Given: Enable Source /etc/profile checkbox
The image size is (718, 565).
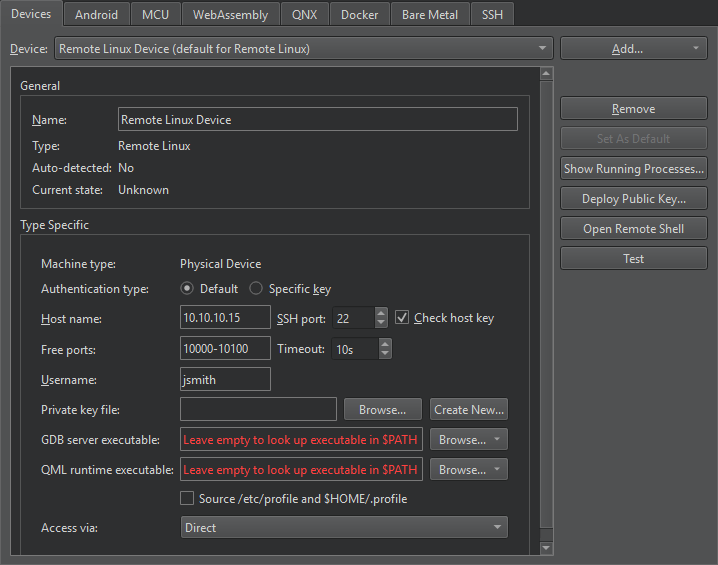Looking at the screenshot, I should point(187,498).
